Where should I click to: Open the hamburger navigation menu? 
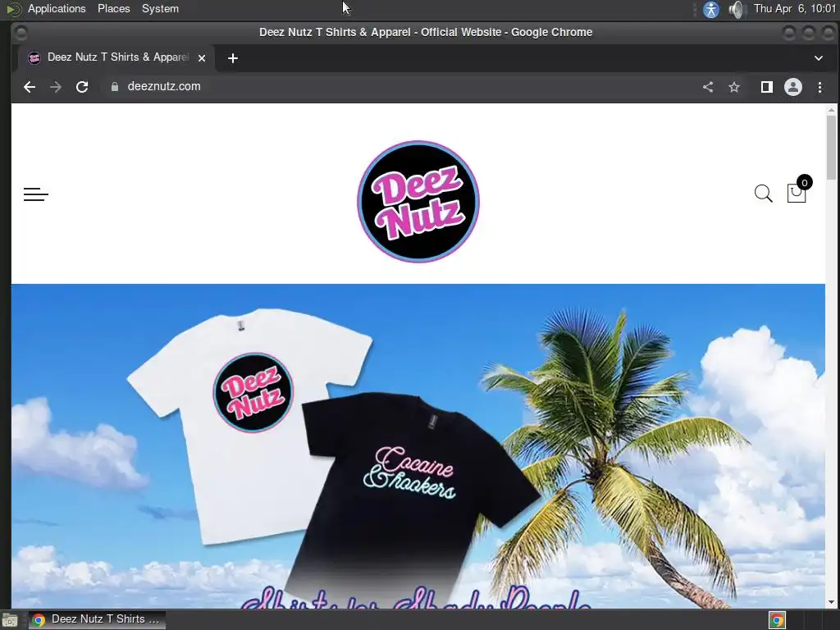click(x=36, y=194)
